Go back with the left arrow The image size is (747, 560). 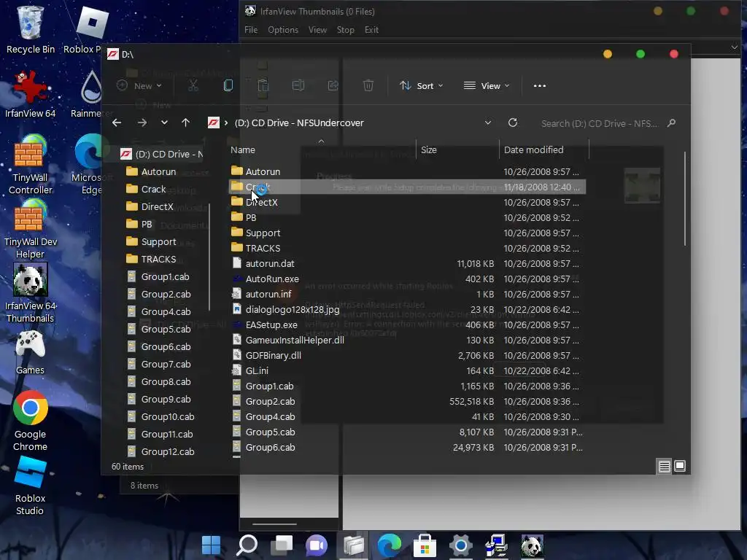click(x=117, y=122)
